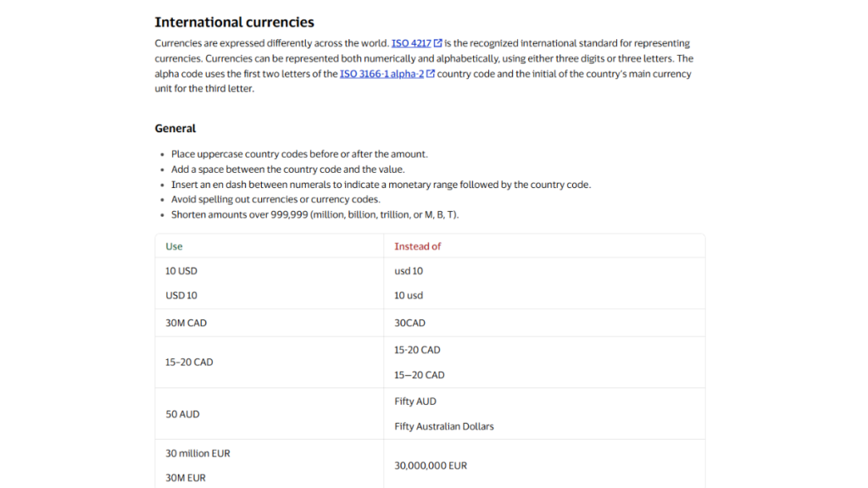Click the usd 10 incorrect example
This screenshot has width=868, height=488.
(x=409, y=271)
